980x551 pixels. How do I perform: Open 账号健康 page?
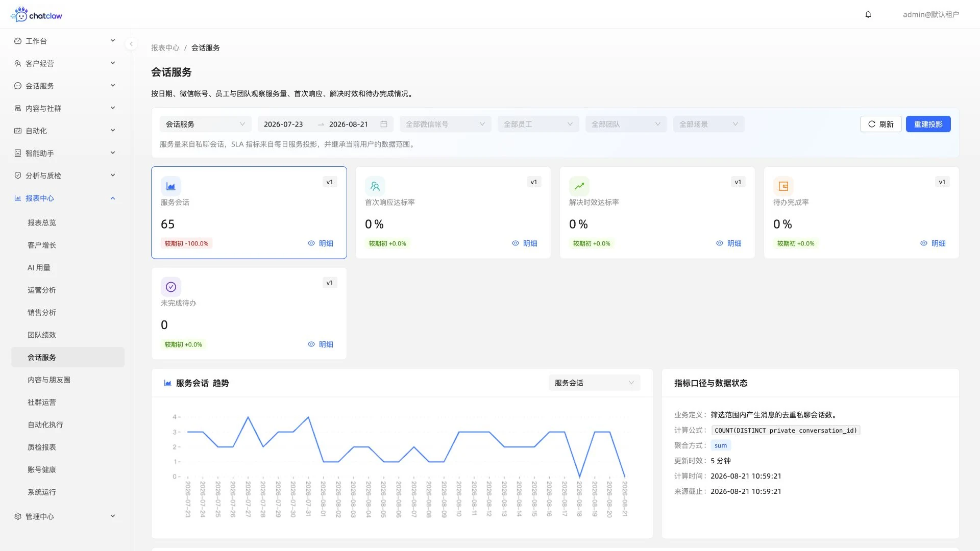pos(68,470)
